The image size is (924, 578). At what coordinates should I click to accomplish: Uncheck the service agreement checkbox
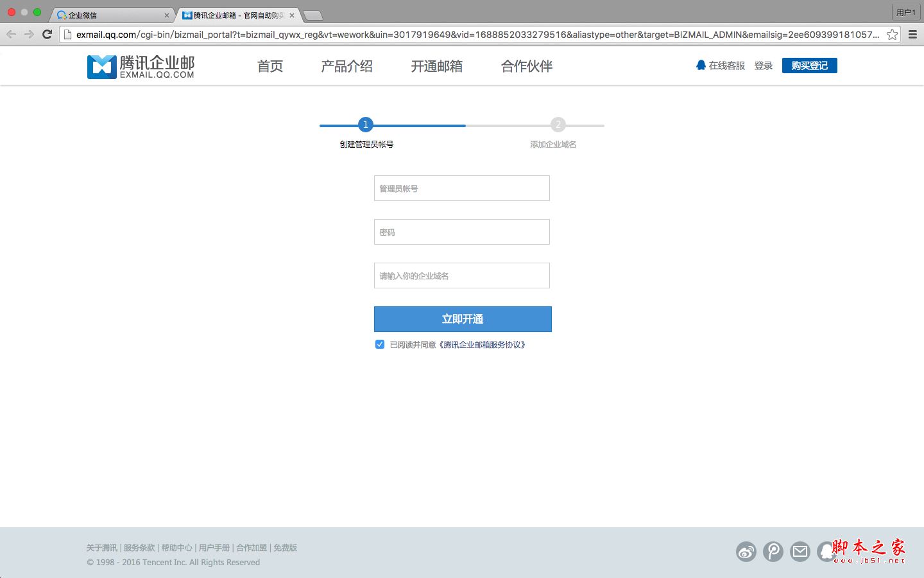pyautogui.click(x=380, y=344)
